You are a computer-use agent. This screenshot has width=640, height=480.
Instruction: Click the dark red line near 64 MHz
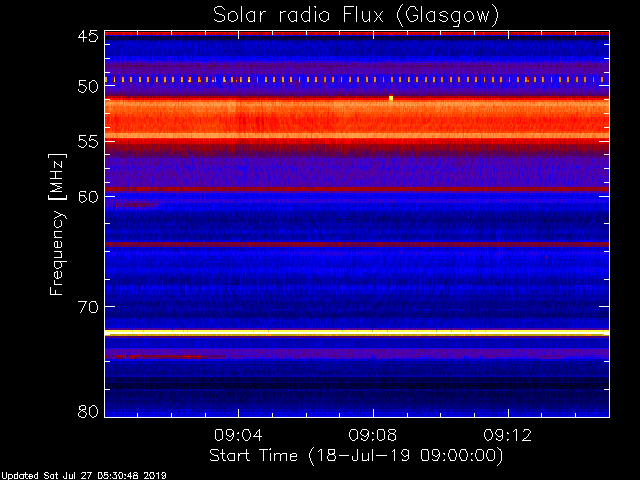357,244
